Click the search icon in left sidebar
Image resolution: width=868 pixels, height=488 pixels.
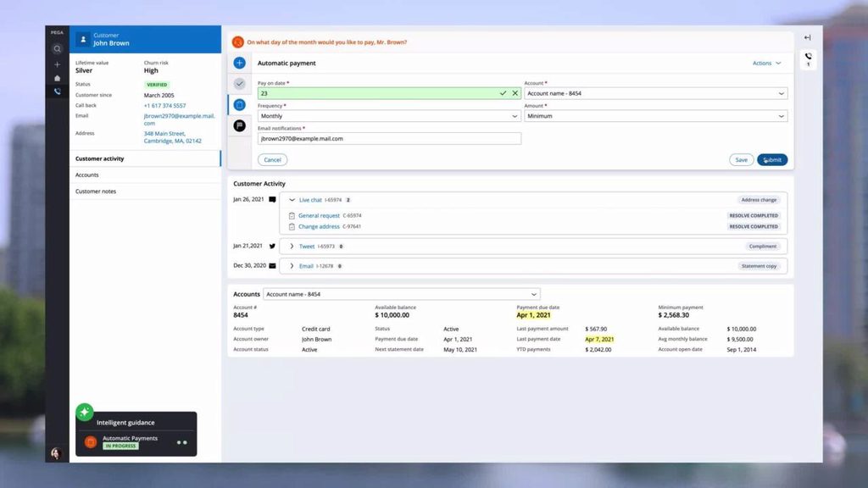[57, 49]
